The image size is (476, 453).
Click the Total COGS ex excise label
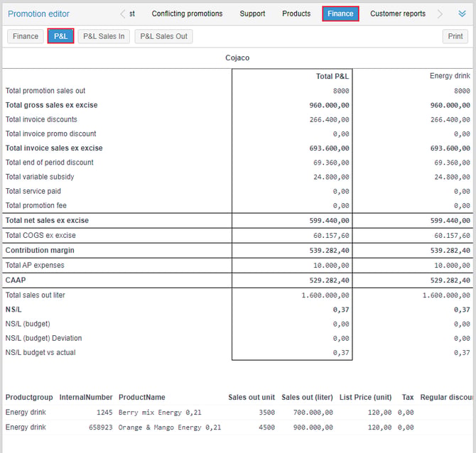[x=40, y=235]
